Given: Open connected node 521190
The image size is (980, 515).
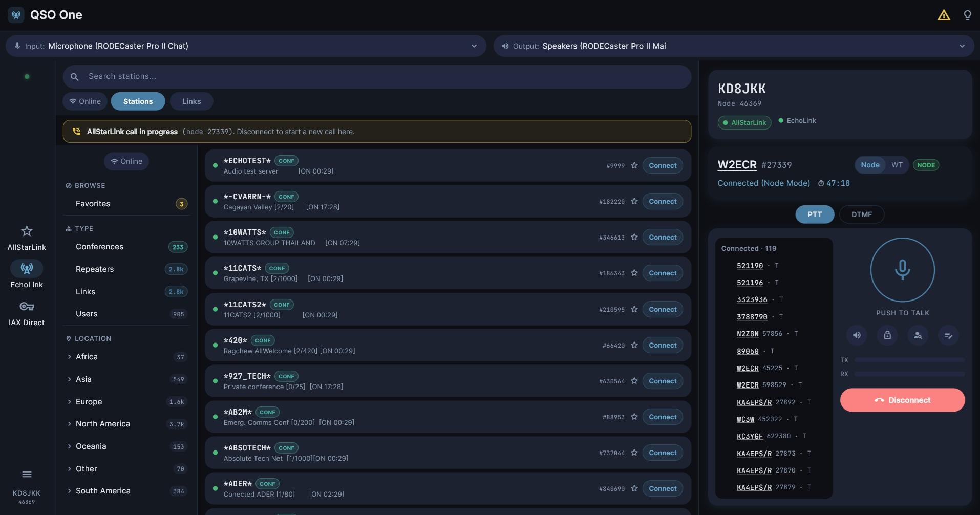Looking at the screenshot, I should 750,266.
